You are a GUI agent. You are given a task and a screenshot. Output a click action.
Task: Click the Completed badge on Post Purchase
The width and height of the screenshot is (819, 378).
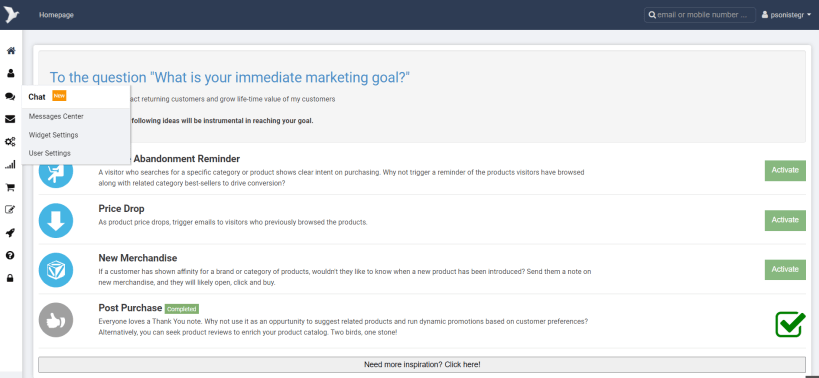(182, 309)
